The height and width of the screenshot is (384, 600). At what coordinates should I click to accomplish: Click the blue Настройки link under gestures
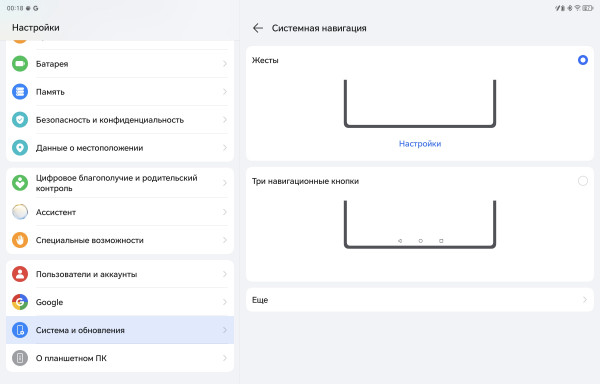click(420, 144)
